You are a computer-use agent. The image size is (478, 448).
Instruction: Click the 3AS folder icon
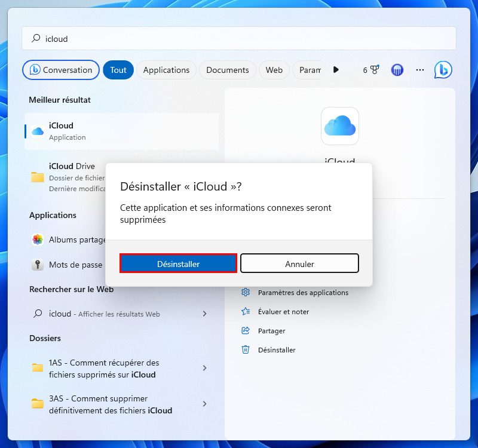[38, 404]
